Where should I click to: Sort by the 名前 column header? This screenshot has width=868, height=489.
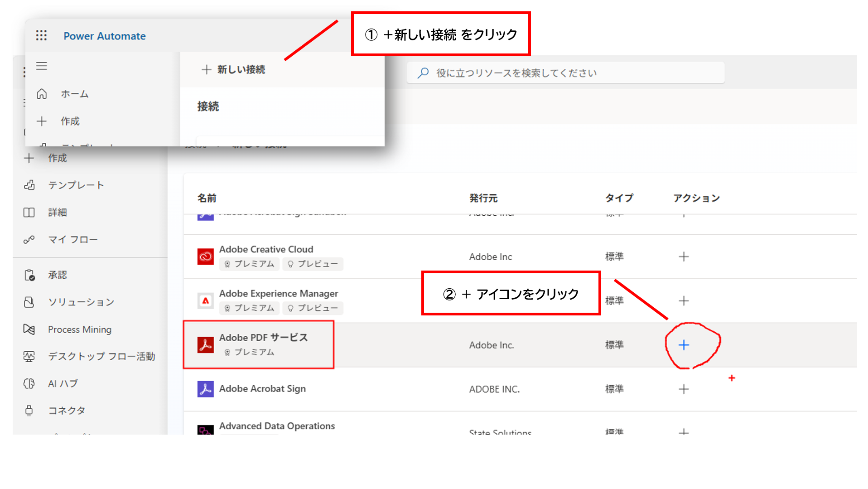[x=207, y=198]
